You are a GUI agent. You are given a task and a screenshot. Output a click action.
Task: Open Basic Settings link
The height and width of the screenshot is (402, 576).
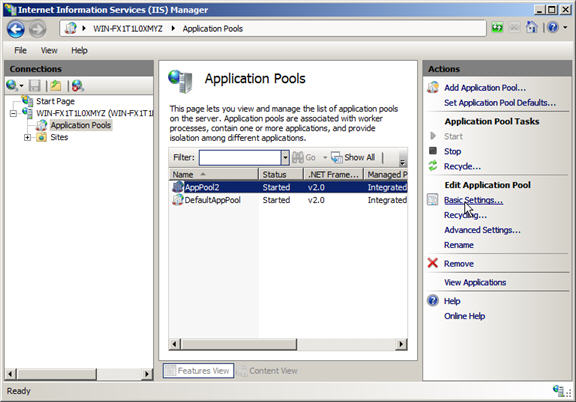click(x=473, y=200)
